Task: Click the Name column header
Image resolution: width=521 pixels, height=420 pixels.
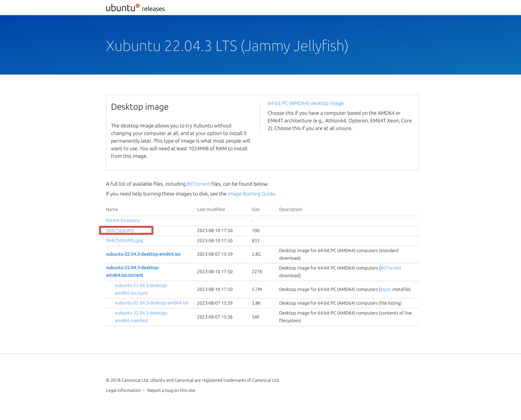Action: [x=112, y=210]
